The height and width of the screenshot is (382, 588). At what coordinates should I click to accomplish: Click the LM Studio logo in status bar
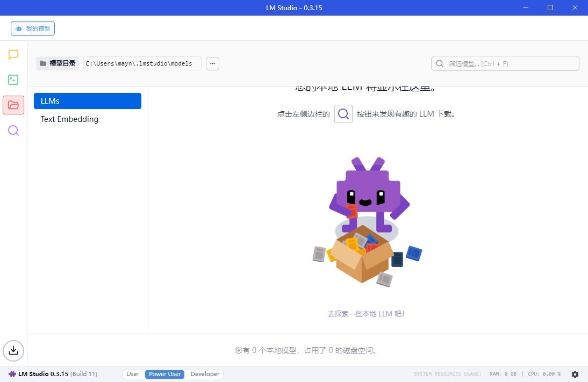point(11,374)
